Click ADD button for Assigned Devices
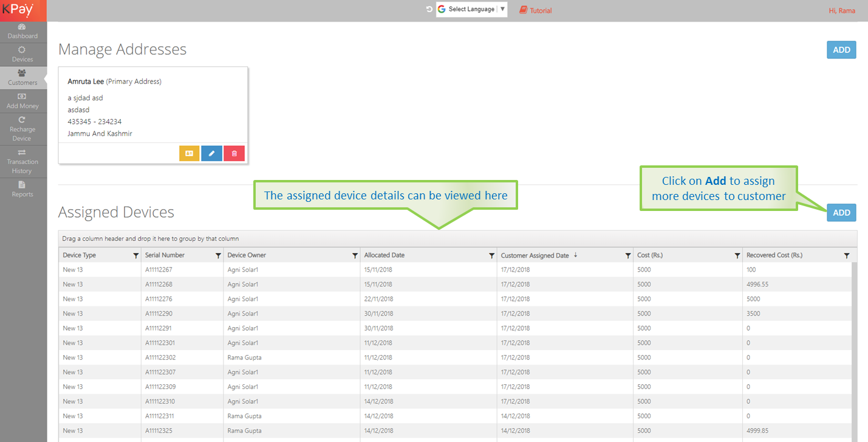Viewport: 868px width, 442px height. pyautogui.click(x=841, y=213)
